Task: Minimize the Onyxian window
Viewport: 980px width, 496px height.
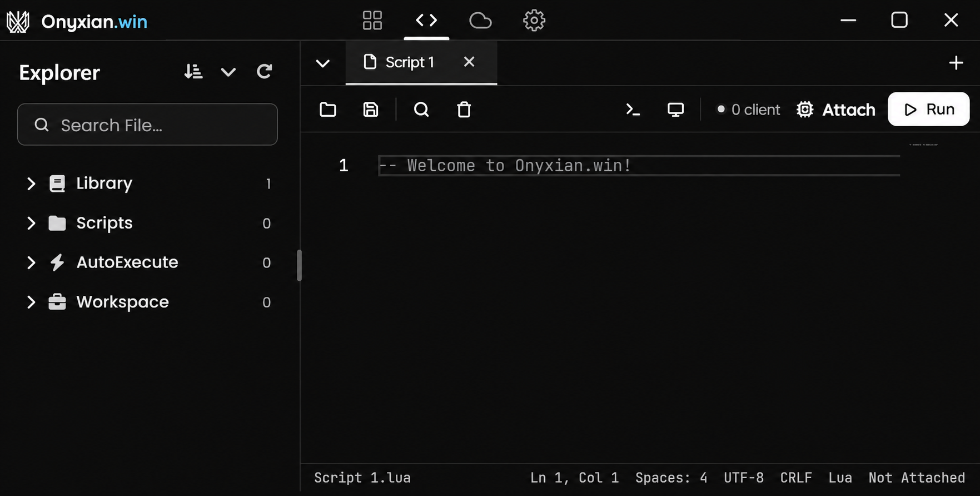Action: 848,21
